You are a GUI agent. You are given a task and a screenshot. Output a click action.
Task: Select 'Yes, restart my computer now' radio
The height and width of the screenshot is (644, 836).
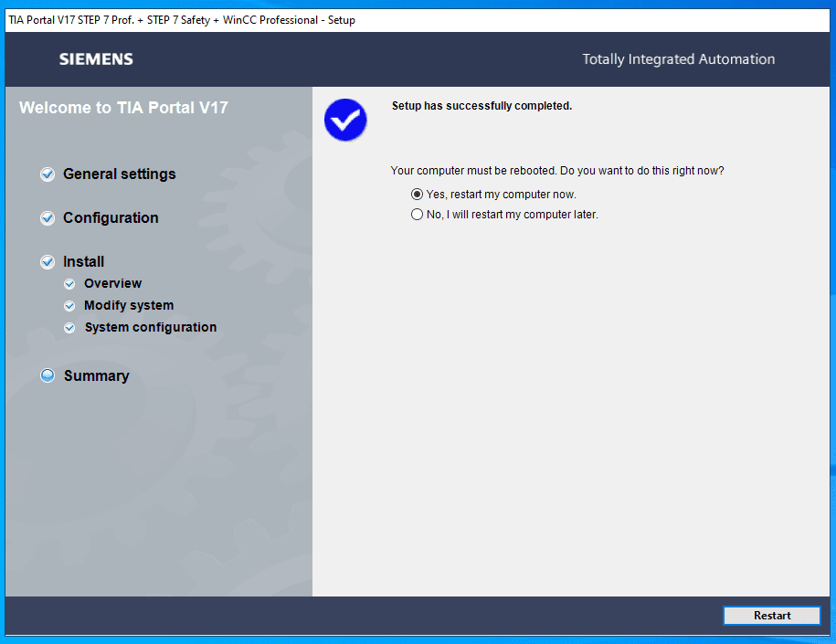(417, 194)
